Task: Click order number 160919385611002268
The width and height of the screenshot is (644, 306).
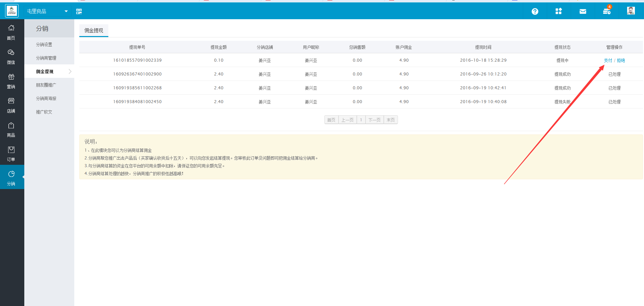Action: click(x=137, y=88)
